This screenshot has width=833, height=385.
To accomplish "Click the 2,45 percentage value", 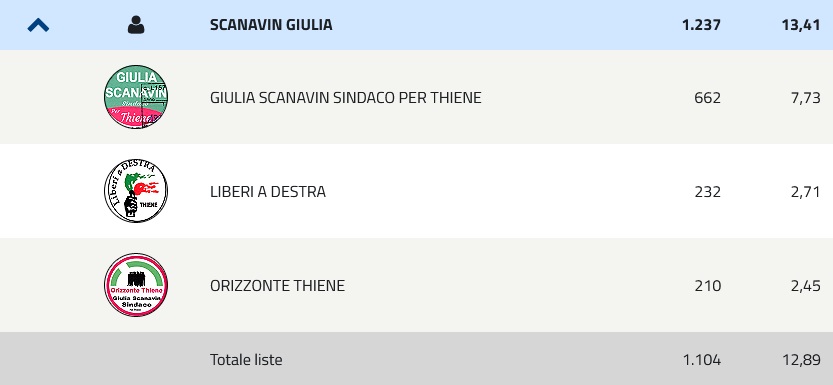I will pos(806,286).
